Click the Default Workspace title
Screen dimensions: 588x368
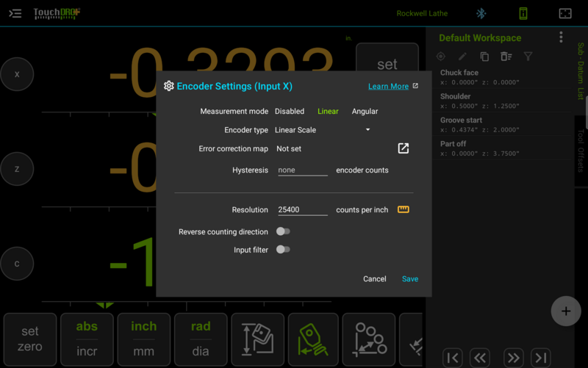tap(480, 38)
